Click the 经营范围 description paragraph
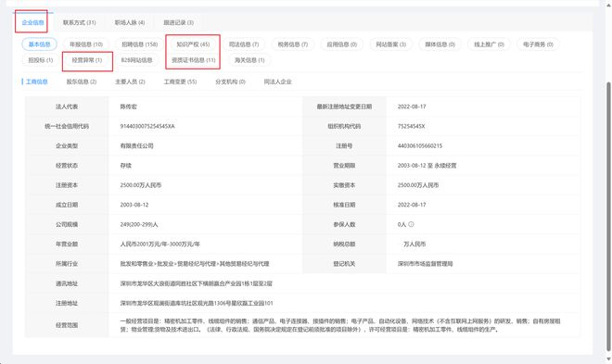 [340, 325]
